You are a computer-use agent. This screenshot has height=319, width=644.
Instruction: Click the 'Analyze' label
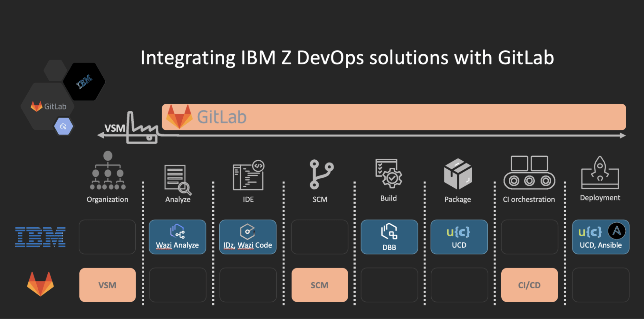tap(178, 200)
